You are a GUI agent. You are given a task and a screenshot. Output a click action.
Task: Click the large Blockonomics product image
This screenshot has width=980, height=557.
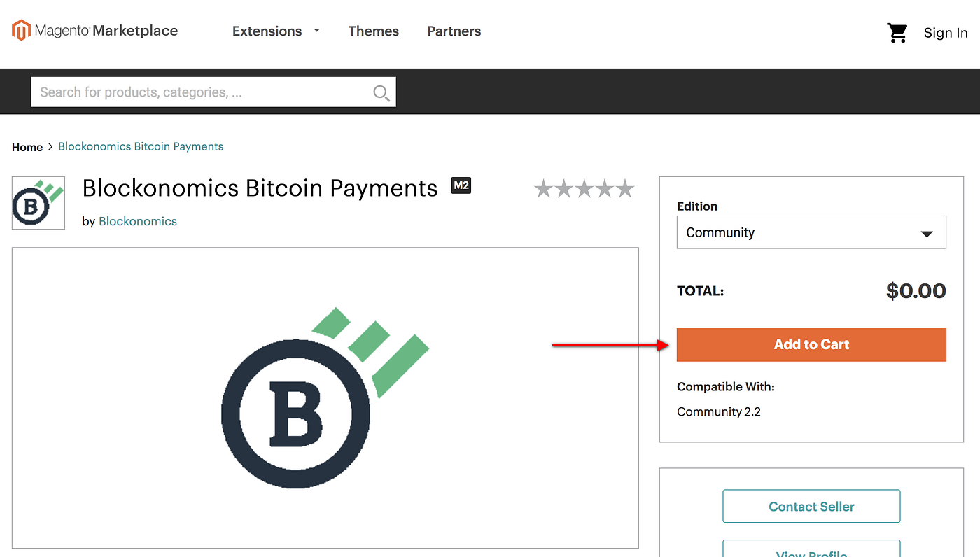point(325,397)
